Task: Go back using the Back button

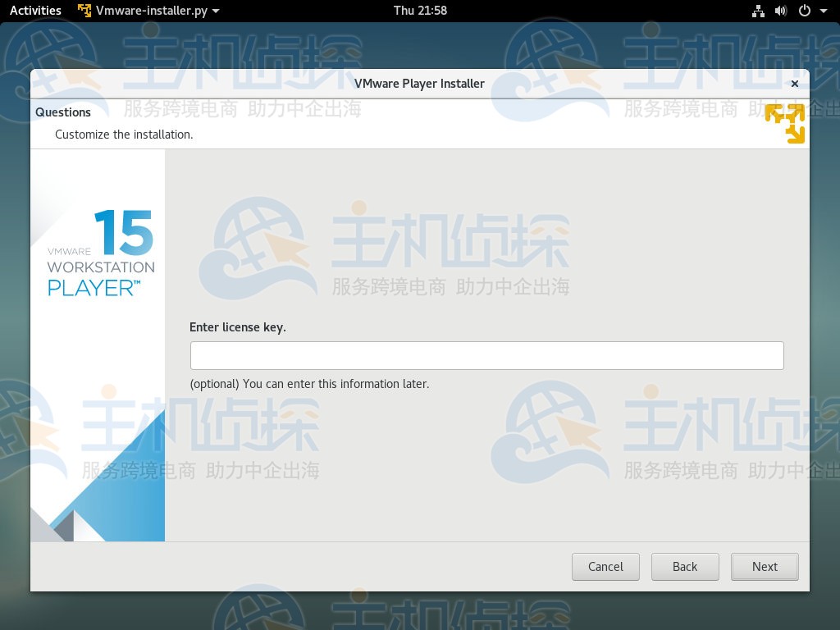Action: coord(685,566)
